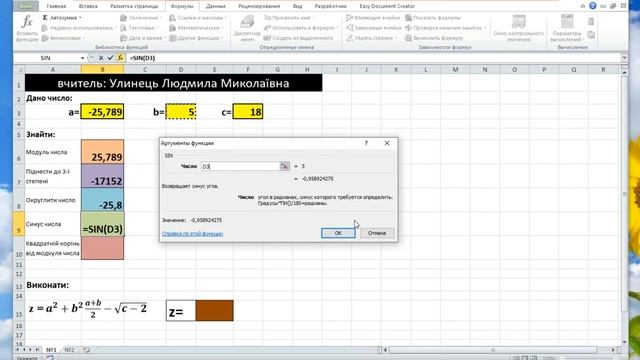The image size is (640, 360).
Task: Open the Разработчик ribbon tab
Action: (331, 7)
